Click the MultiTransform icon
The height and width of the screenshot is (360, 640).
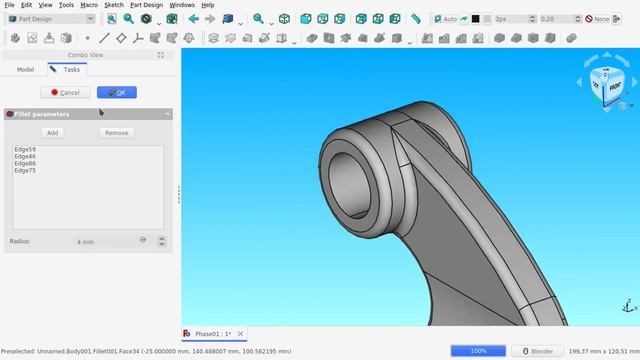[x=478, y=38]
